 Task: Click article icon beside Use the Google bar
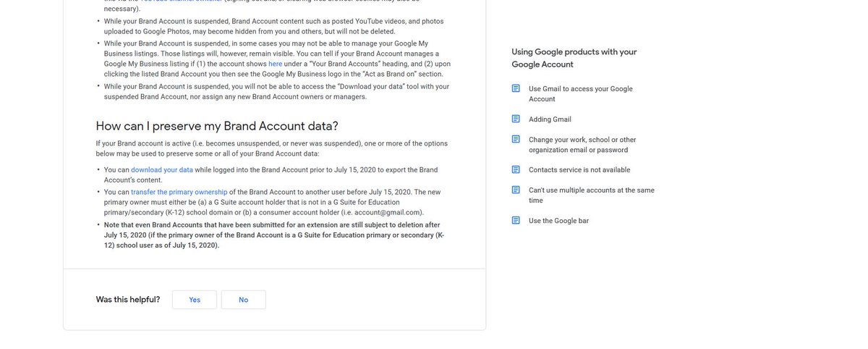[x=516, y=220]
